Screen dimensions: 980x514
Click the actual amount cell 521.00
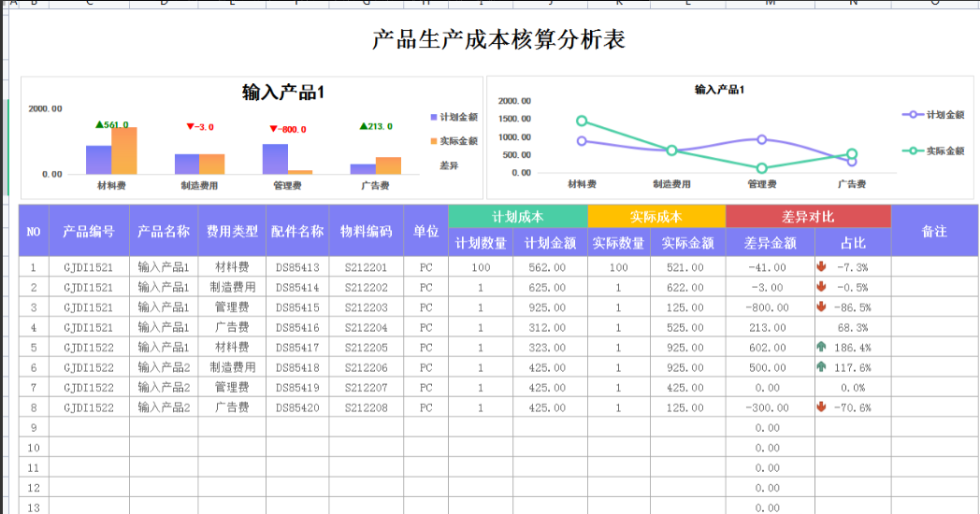[687, 267]
